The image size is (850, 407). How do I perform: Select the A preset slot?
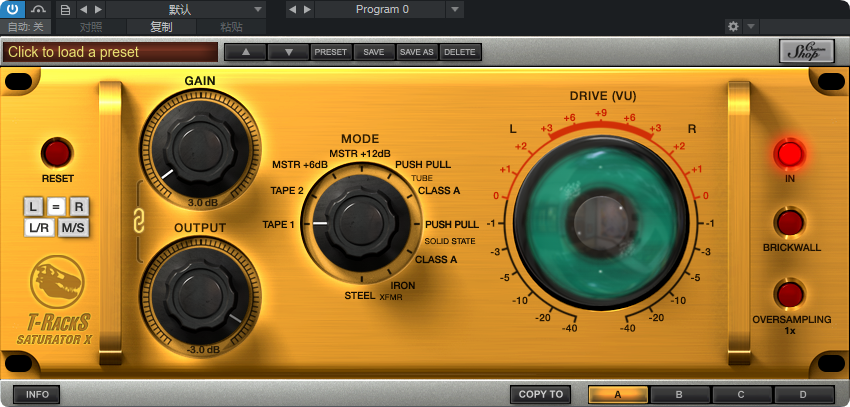619,395
